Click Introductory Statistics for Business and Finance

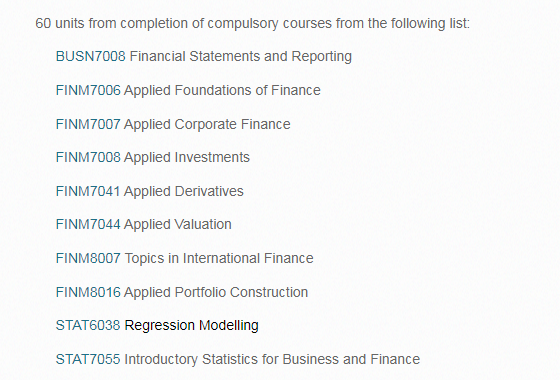[272, 359]
